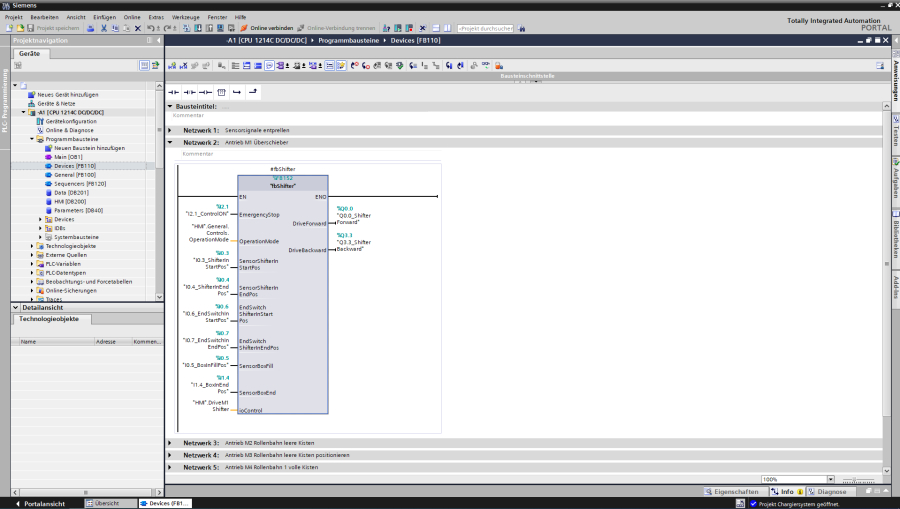Click the print icon in toolbar
The height and width of the screenshot is (509, 900).
coord(90,28)
